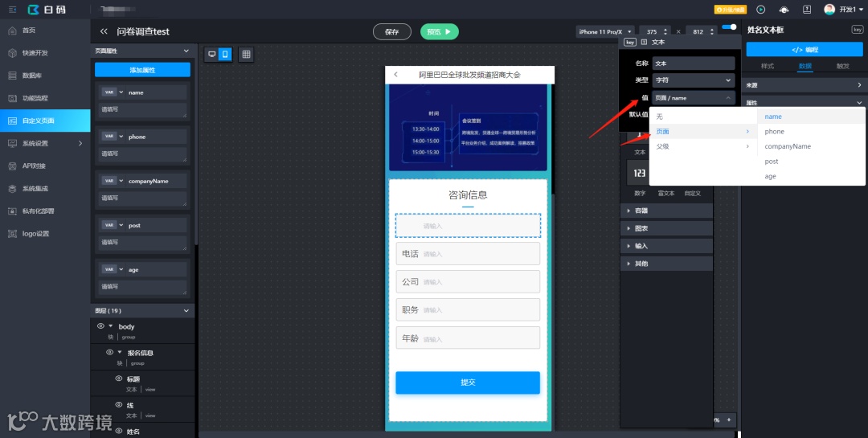The height and width of the screenshot is (438, 868).
Task: Toggle the grid view icon
Action: tap(247, 54)
